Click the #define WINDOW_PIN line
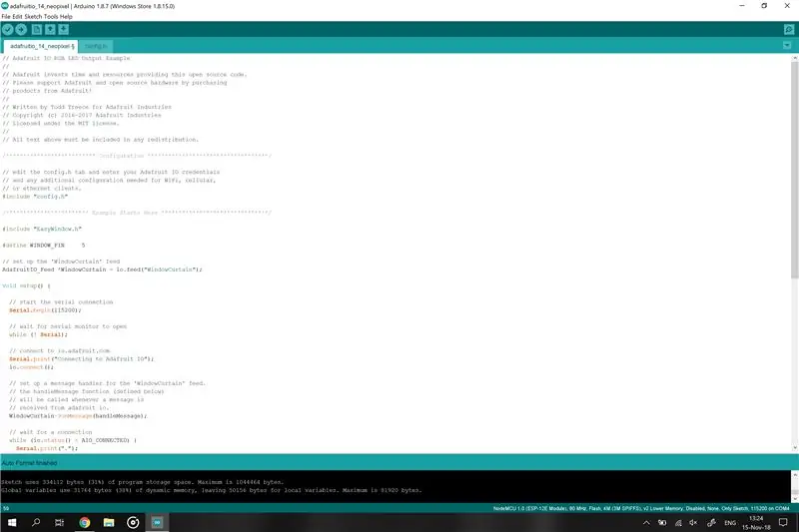 coord(44,246)
